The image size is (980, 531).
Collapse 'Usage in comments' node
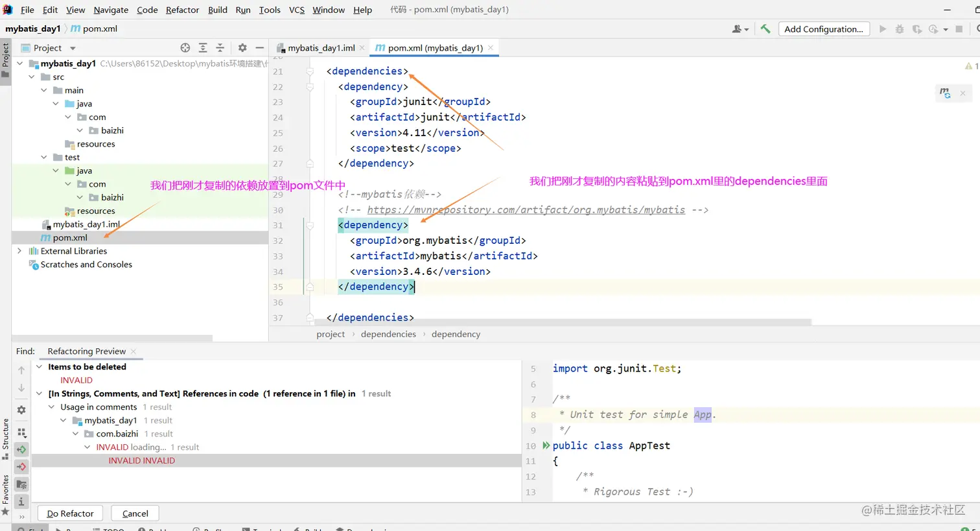[51, 407]
